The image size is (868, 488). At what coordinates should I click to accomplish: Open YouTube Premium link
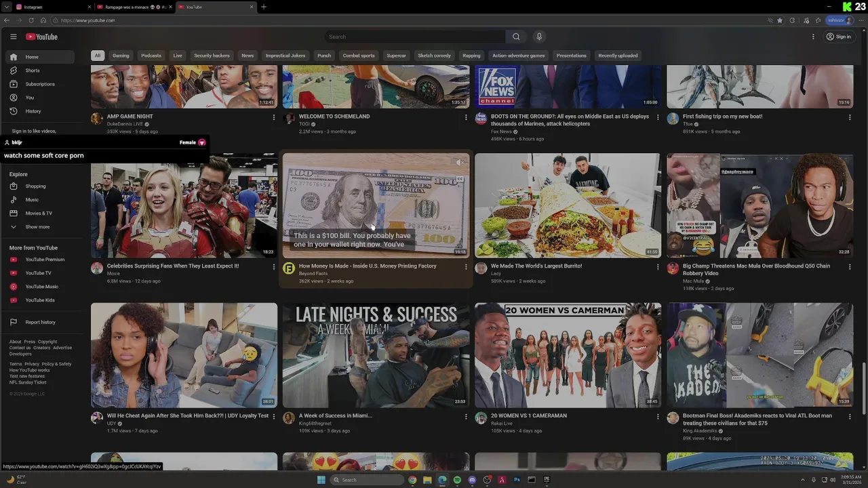(x=40, y=260)
